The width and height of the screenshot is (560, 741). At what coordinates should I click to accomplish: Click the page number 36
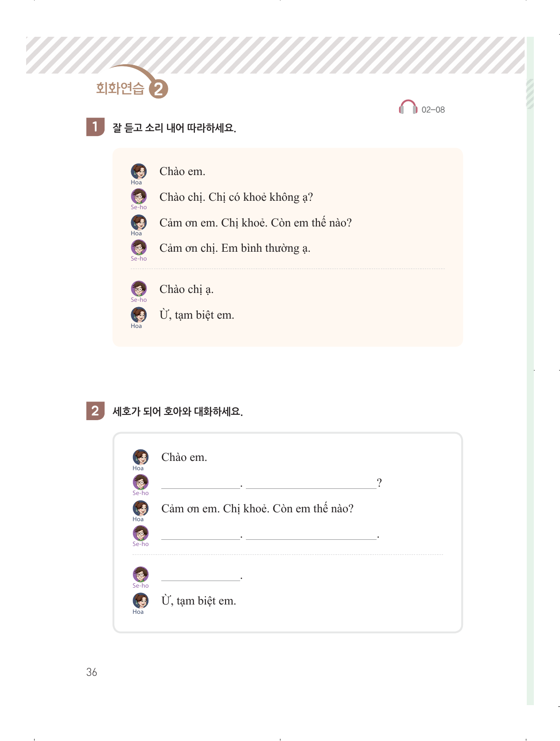[x=92, y=672]
